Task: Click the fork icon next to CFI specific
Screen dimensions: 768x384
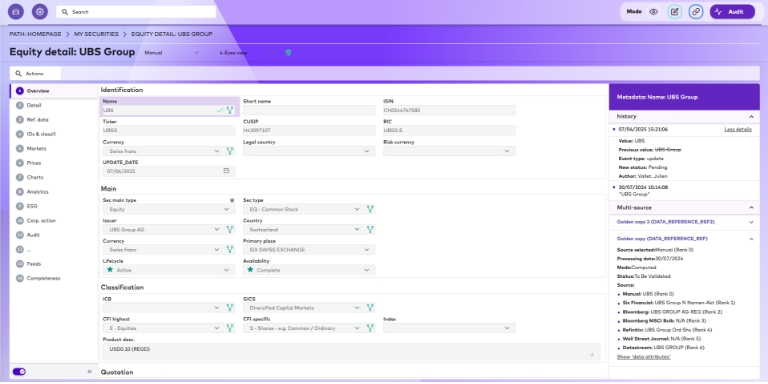Action: pos(370,328)
